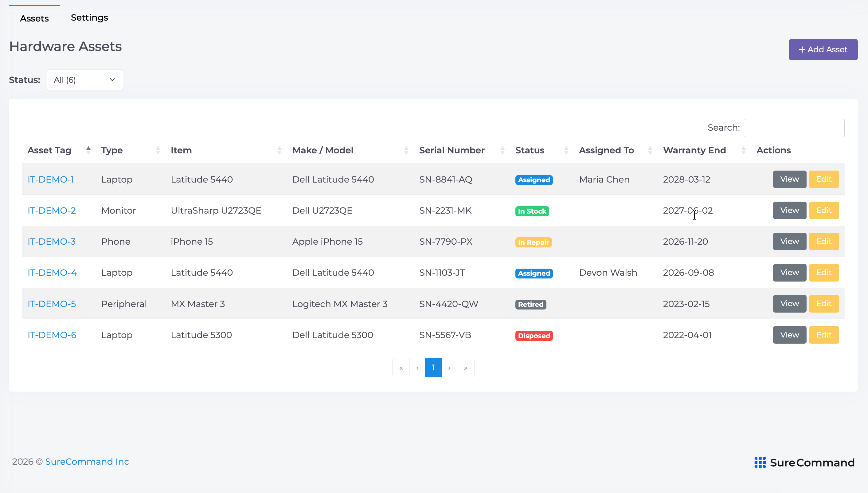
Task: View the IT-DEMO-2 monitor asset
Action: [789, 210]
